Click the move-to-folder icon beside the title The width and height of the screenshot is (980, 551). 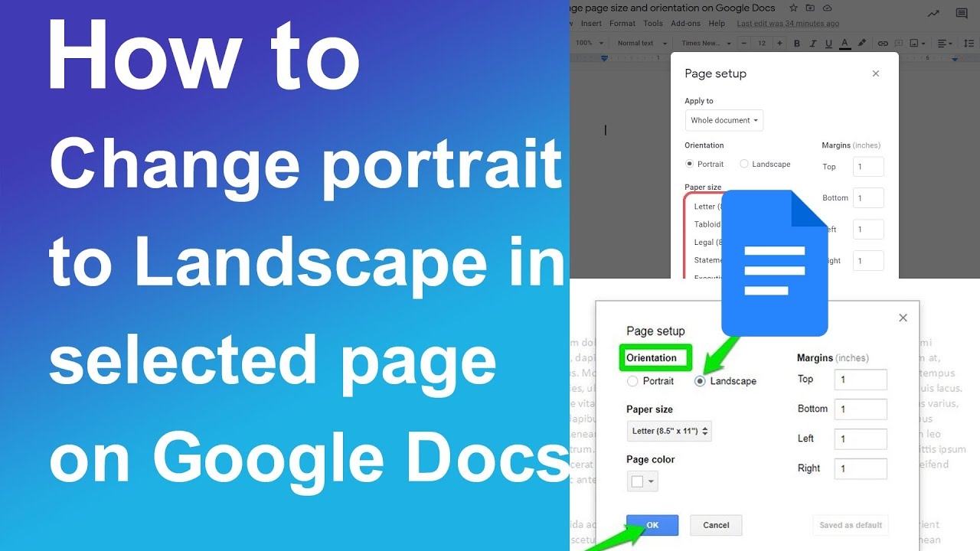coord(811,8)
